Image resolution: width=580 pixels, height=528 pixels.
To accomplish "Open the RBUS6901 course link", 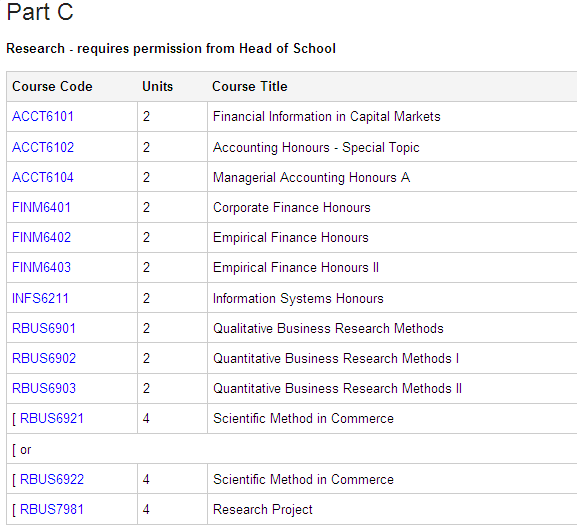I will click(44, 328).
